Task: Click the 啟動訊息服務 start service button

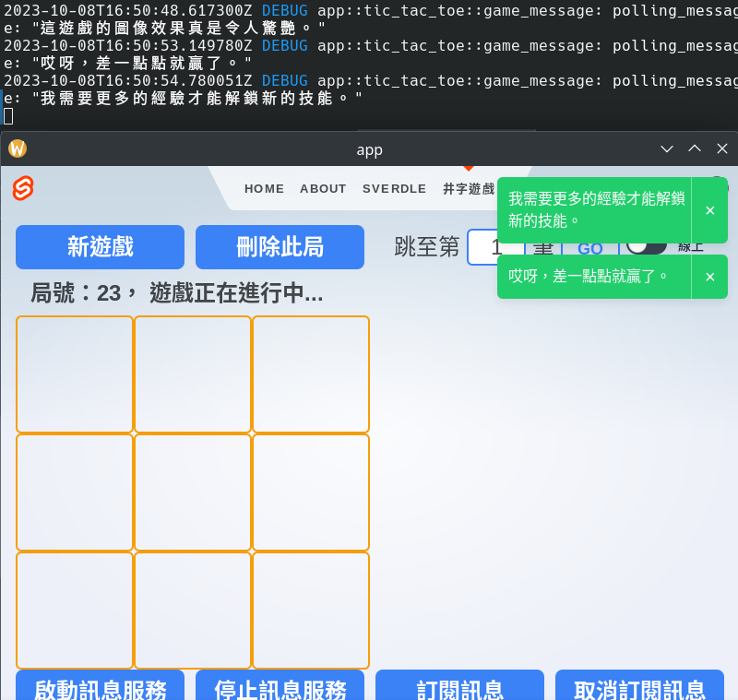Action: click(x=100, y=686)
